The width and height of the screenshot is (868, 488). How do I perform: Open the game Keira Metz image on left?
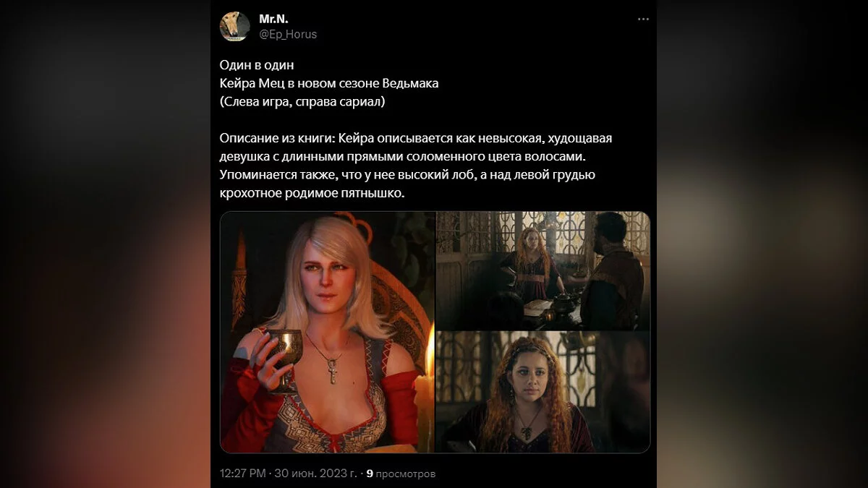(327, 332)
